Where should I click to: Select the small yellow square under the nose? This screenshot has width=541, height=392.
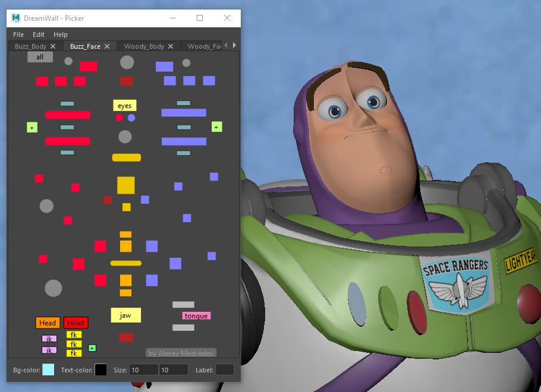point(127,207)
